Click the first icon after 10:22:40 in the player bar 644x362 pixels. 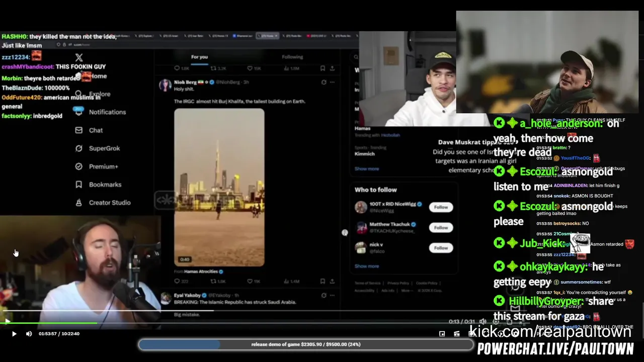pyautogui.click(x=442, y=334)
